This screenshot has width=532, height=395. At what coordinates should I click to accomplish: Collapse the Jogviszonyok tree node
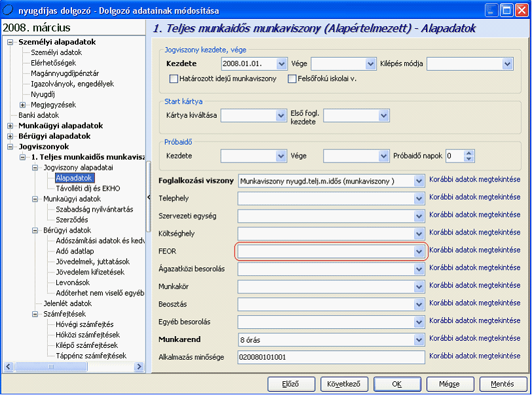click(x=10, y=147)
